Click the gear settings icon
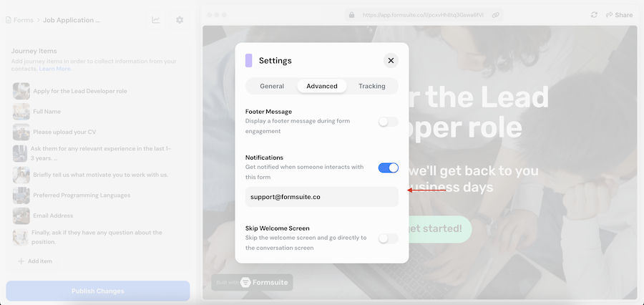Image resolution: width=644 pixels, height=305 pixels. pos(180,20)
